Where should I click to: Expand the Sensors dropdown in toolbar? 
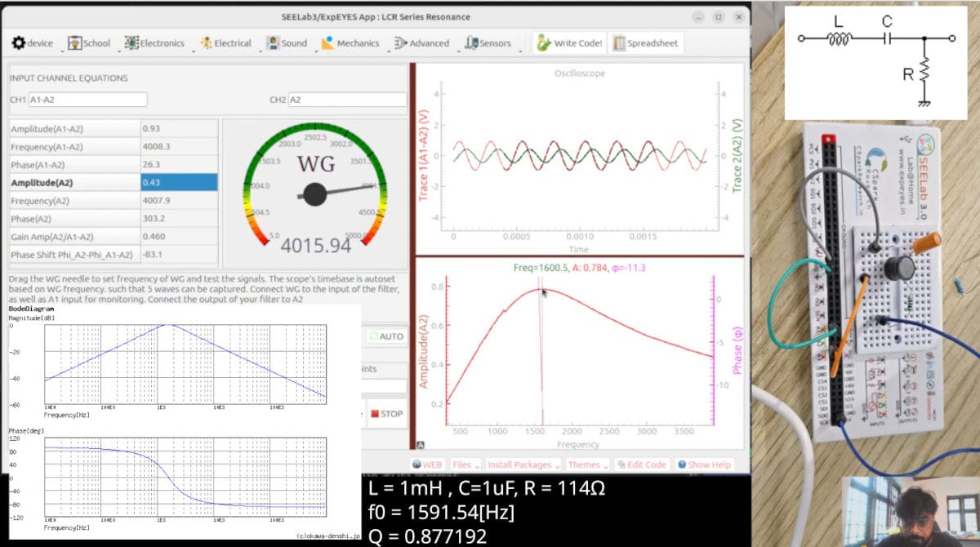(x=488, y=43)
